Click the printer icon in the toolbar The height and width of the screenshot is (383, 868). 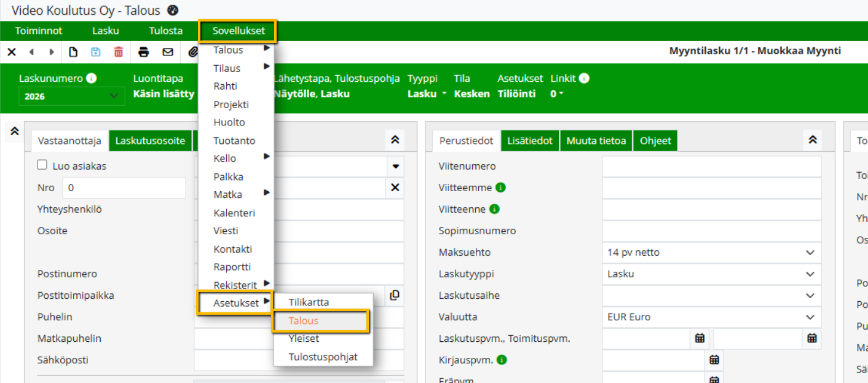[x=144, y=52]
